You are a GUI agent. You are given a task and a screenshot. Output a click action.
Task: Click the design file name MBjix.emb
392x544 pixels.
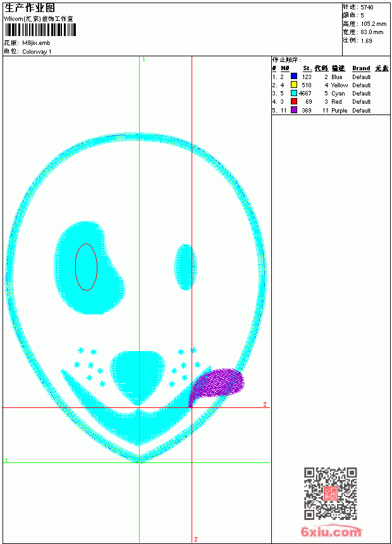36,43
